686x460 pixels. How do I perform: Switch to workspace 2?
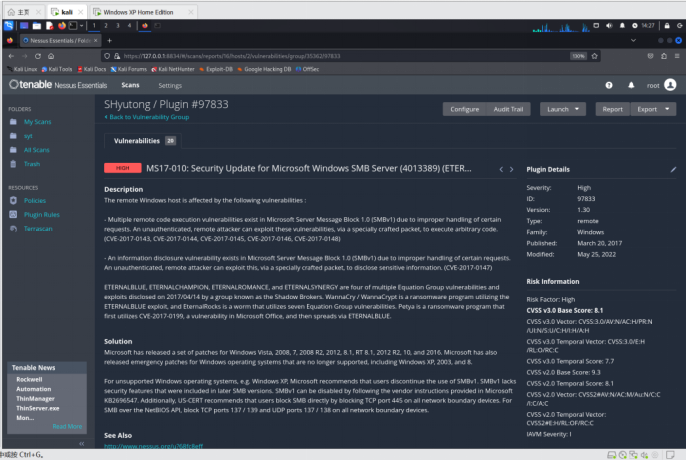[106, 26]
